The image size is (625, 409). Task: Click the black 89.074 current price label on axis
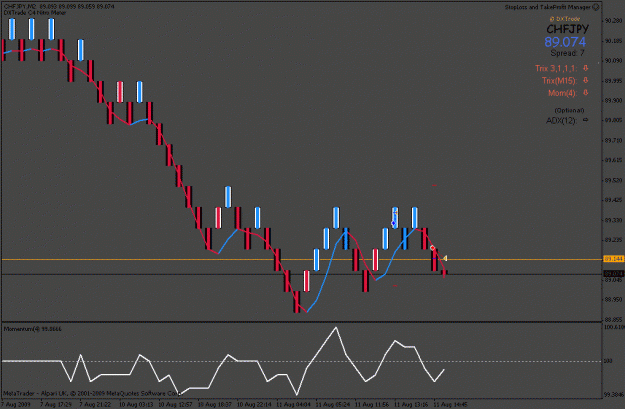coord(613,274)
